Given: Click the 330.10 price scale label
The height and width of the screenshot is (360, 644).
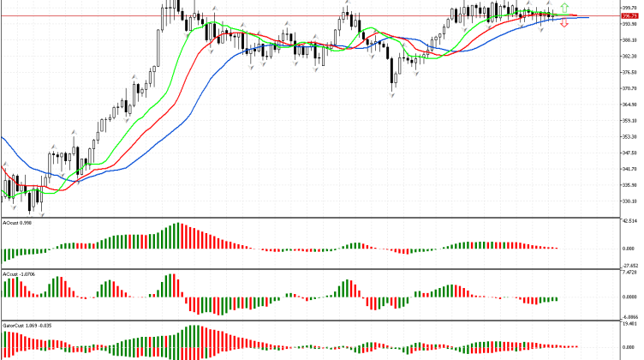Looking at the screenshot, I should (x=630, y=201).
